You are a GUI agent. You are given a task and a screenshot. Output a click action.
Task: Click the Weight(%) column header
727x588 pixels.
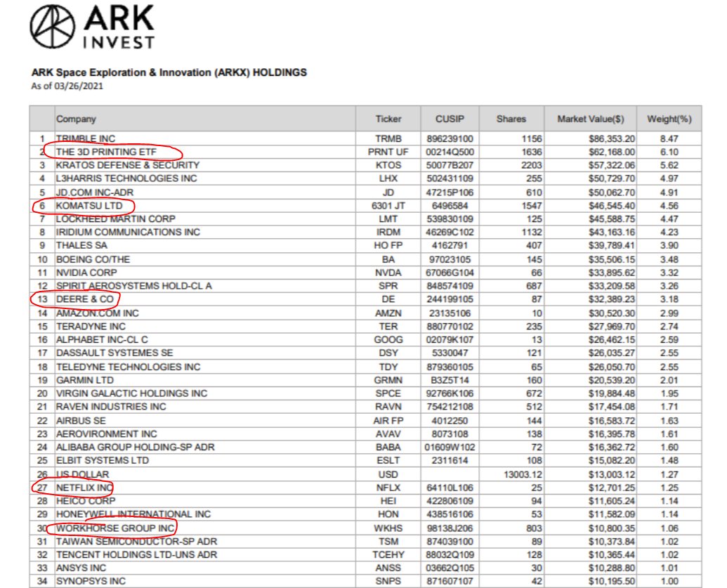(x=669, y=119)
